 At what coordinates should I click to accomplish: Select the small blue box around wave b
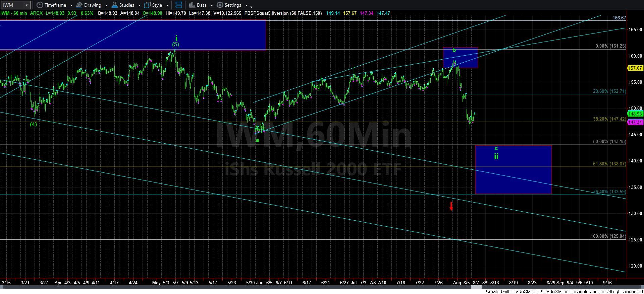(x=460, y=58)
